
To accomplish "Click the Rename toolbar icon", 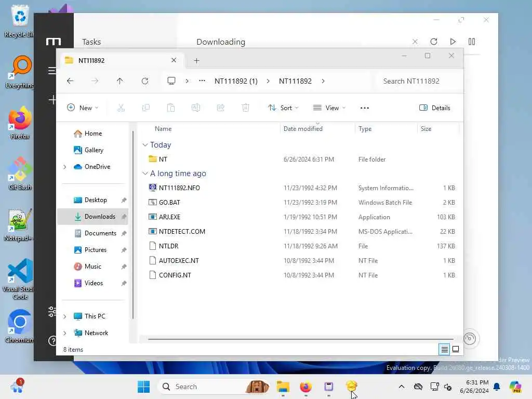I will [x=196, y=108].
